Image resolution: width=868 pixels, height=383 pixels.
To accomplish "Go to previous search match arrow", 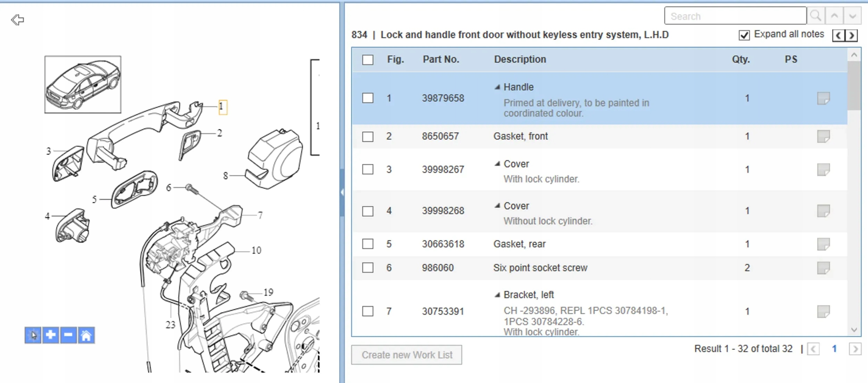I will pyautogui.click(x=834, y=16).
